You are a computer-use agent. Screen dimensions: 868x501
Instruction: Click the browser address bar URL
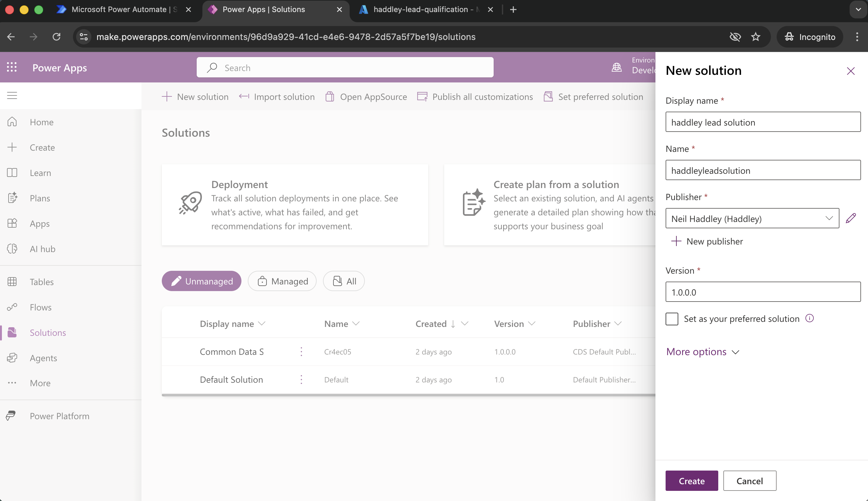pos(286,37)
